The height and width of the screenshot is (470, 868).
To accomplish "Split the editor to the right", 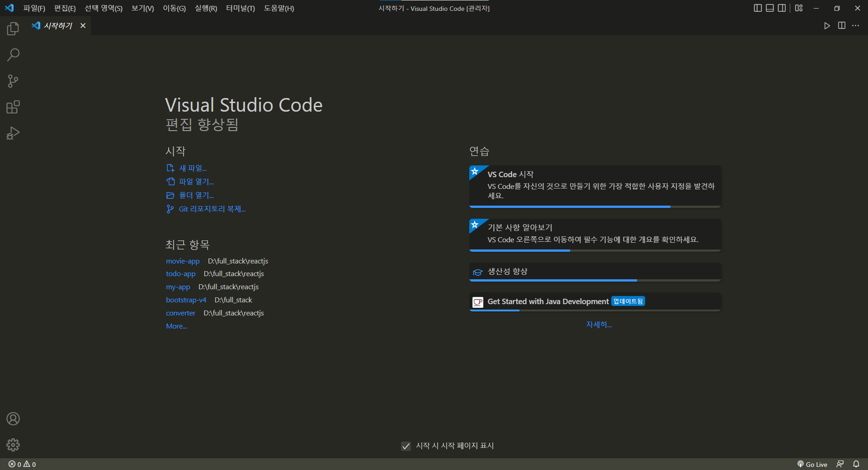I will [842, 26].
